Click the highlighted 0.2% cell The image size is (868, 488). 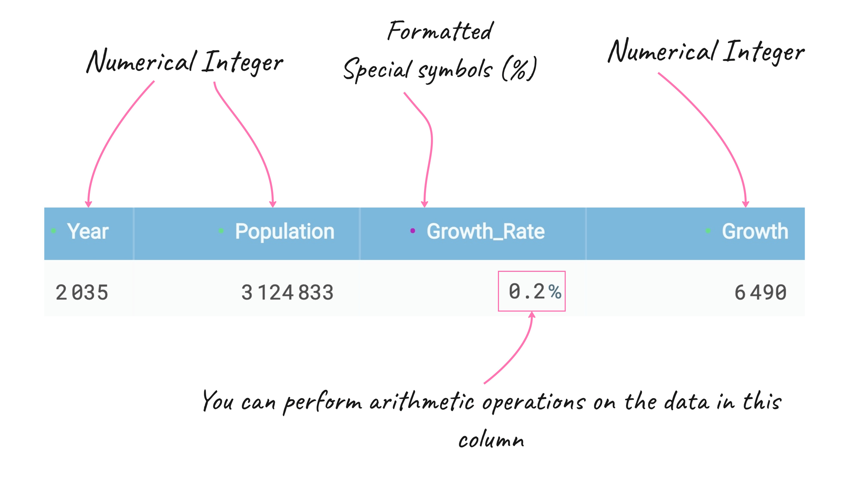click(532, 291)
